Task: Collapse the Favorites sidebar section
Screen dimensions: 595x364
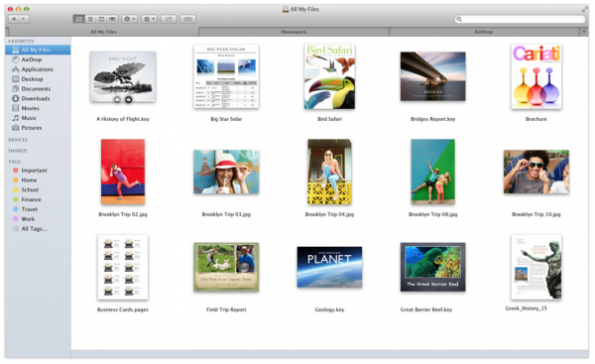Action: (21, 41)
